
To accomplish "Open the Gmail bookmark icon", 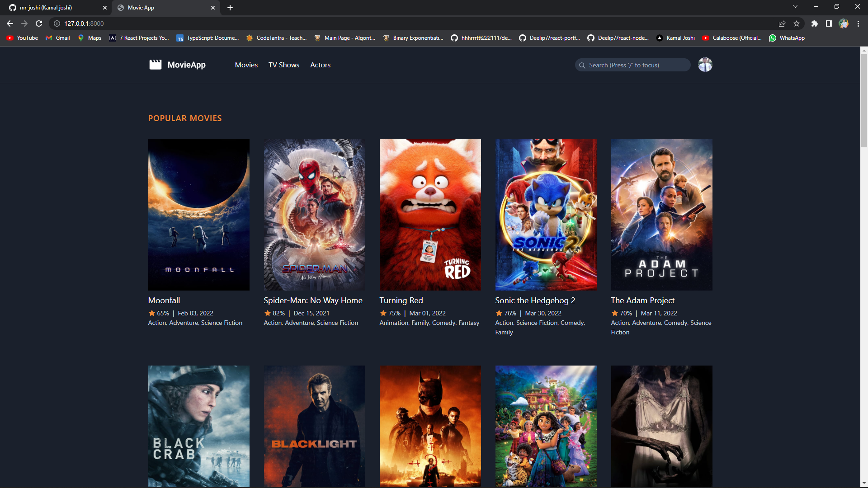I will click(x=48, y=38).
